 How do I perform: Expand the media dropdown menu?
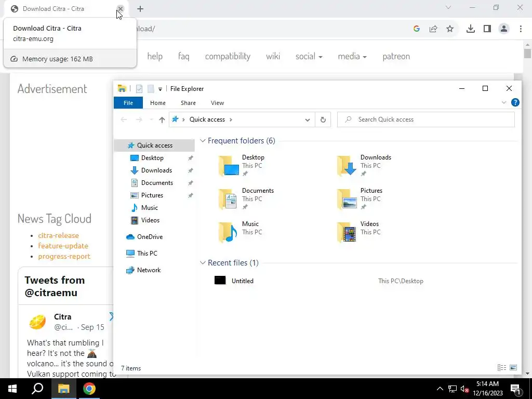(352, 56)
